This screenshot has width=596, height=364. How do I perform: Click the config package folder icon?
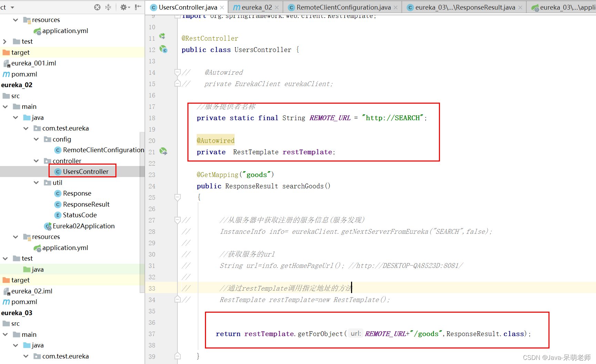[48, 139]
